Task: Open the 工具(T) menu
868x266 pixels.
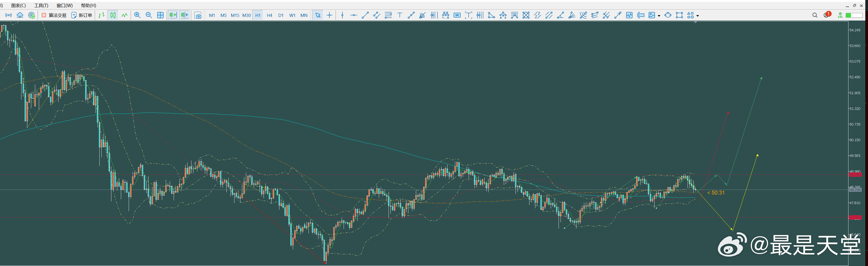Action: pos(41,5)
